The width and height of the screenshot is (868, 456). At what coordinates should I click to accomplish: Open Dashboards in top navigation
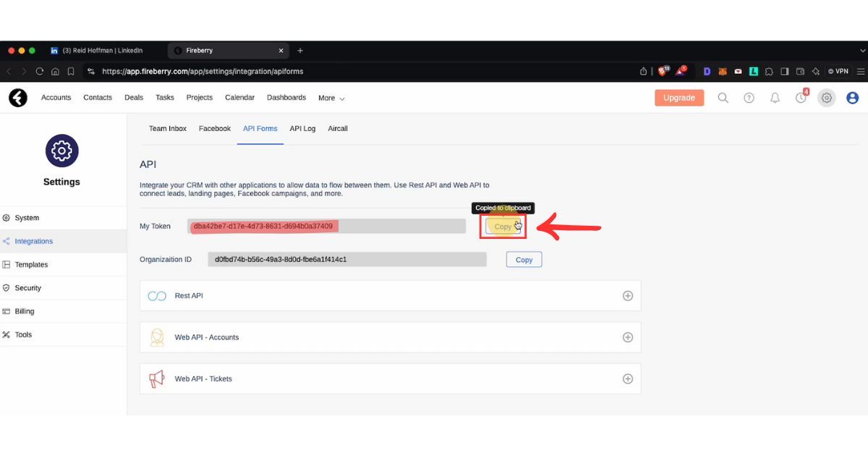coord(286,98)
